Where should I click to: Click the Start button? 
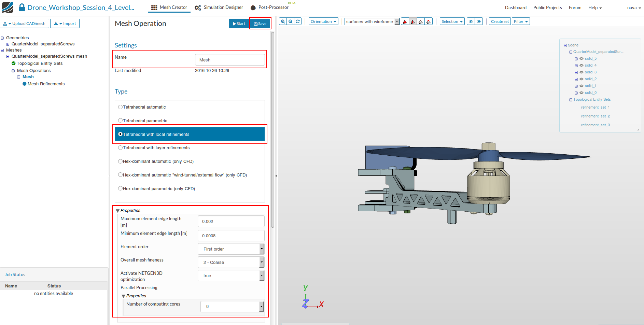pos(239,24)
